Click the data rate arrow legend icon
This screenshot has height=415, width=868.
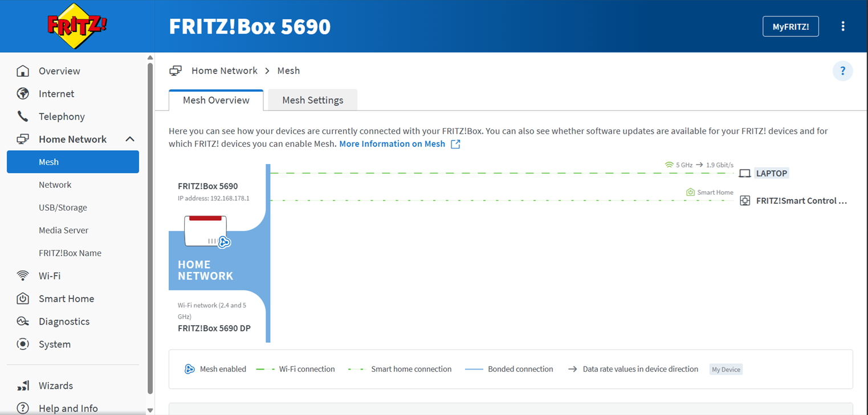(x=572, y=369)
